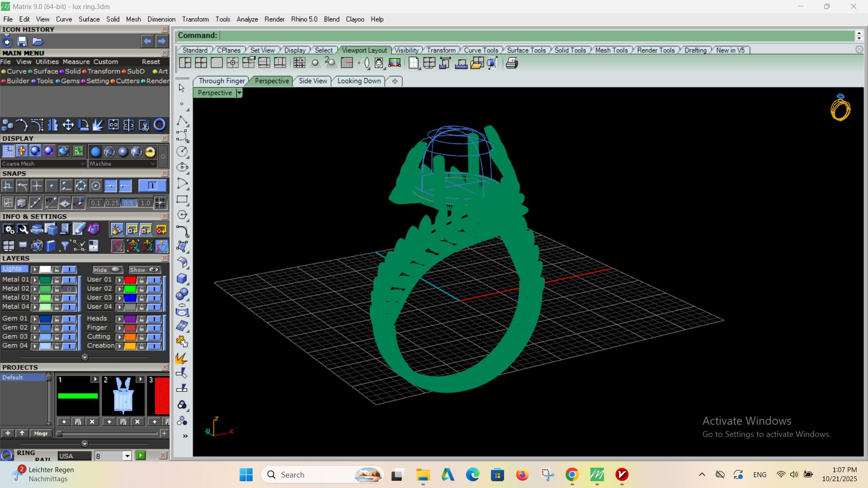Click the funnel filter icon in Info & Settings
Viewport: 868px width, 488px height.
click(65, 245)
